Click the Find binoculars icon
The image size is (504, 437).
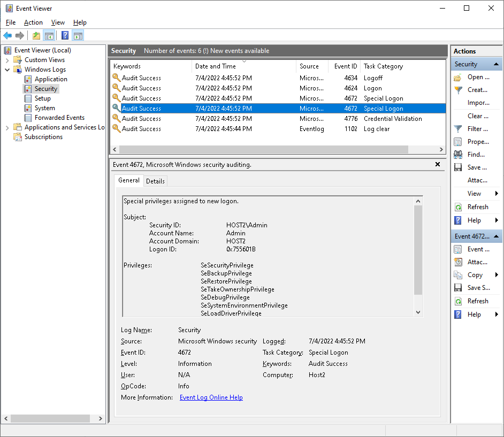tap(458, 155)
